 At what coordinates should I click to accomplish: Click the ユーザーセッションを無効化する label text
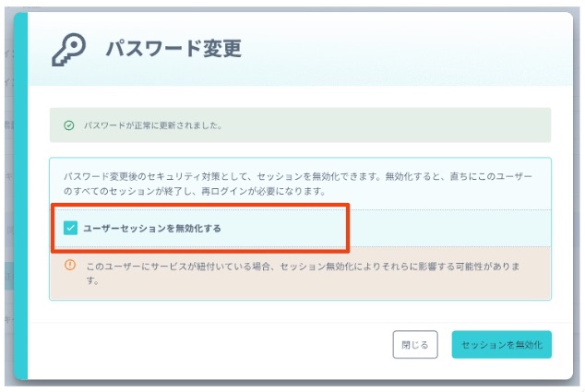point(152,228)
